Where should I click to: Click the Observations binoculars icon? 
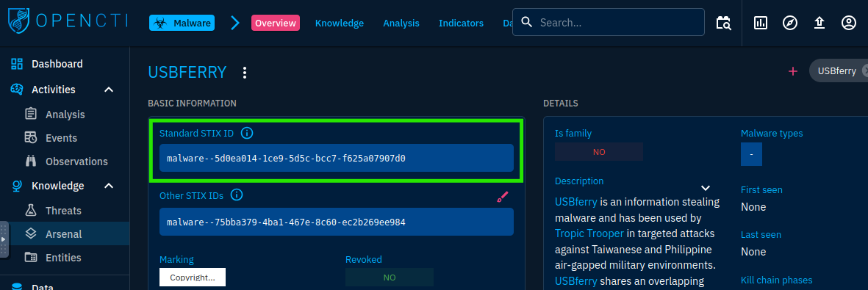click(x=31, y=161)
